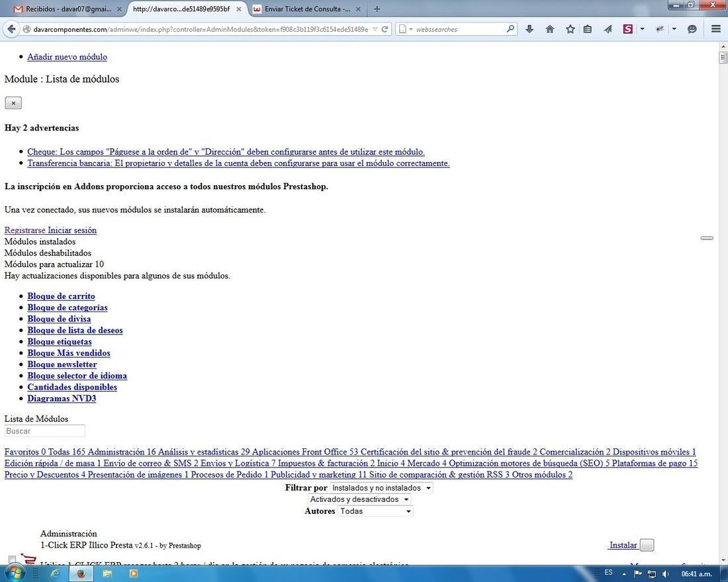
Task: Click the volume speaker tray icon
Action: (x=665, y=574)
